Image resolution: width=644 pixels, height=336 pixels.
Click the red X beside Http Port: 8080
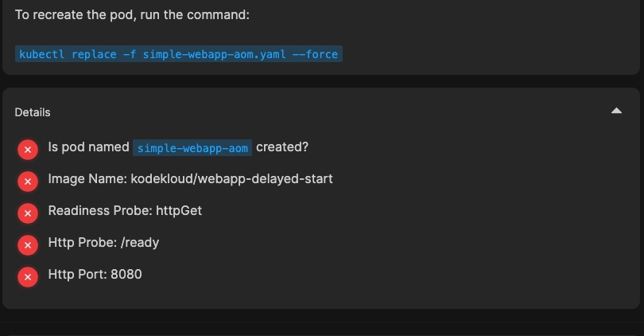click(28, 277)
